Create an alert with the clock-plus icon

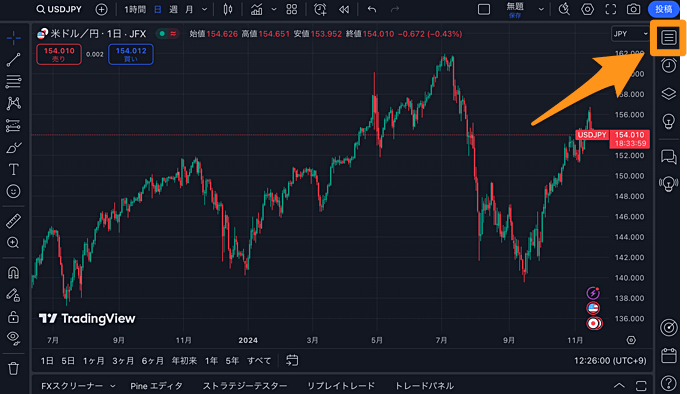pos(320,9)
